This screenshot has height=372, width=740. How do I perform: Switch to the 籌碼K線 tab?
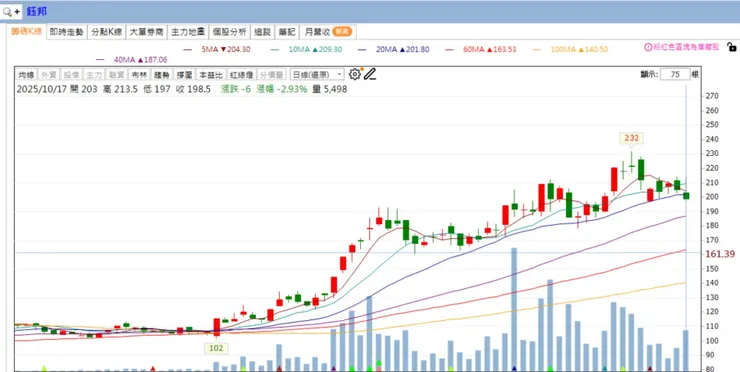27,32
